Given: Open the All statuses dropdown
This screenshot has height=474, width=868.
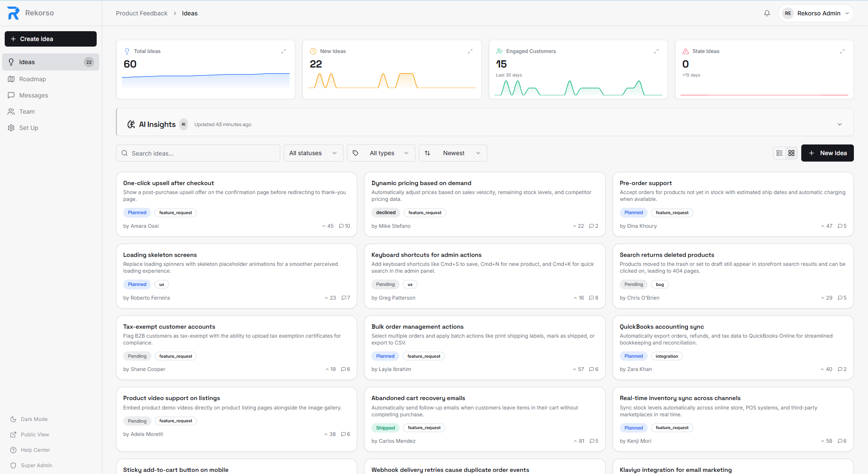Looking at the screenshot, I should (313, 153).
